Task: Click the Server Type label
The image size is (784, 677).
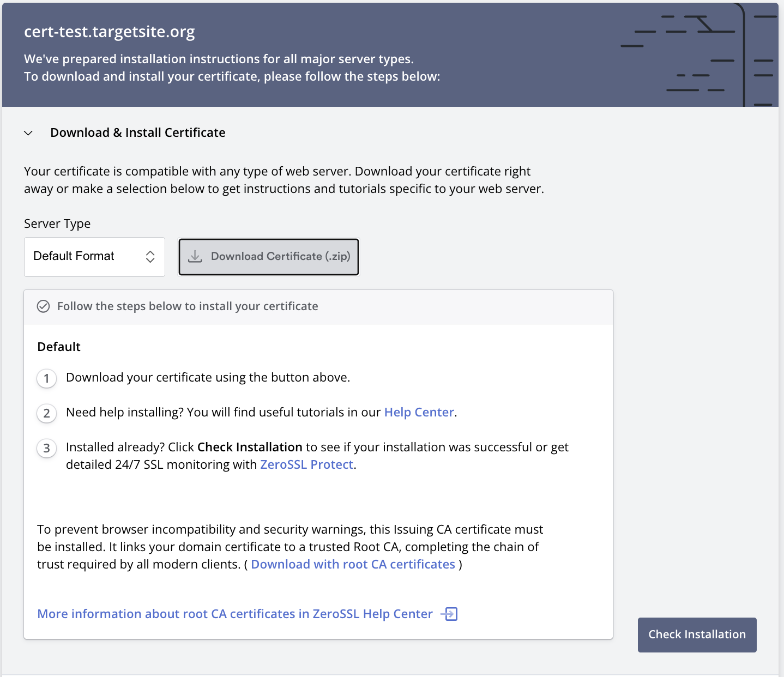Action: (x=57, y=223)
